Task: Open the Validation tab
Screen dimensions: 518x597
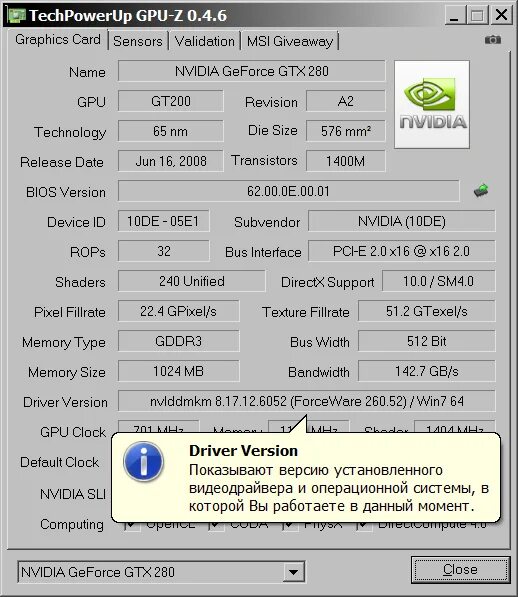Action: [204, 41]
